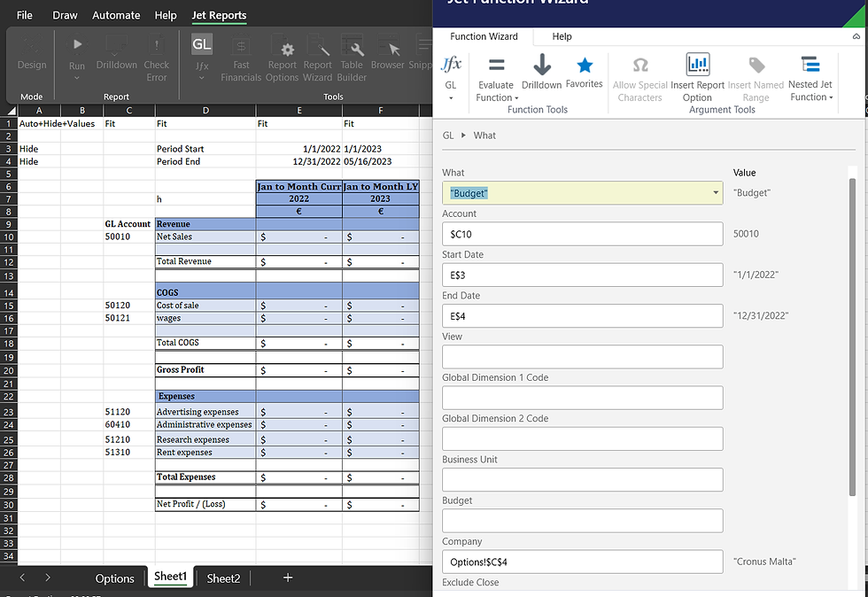
Task: Click next sheet navigation arrow
Action: tap(48, 578)
